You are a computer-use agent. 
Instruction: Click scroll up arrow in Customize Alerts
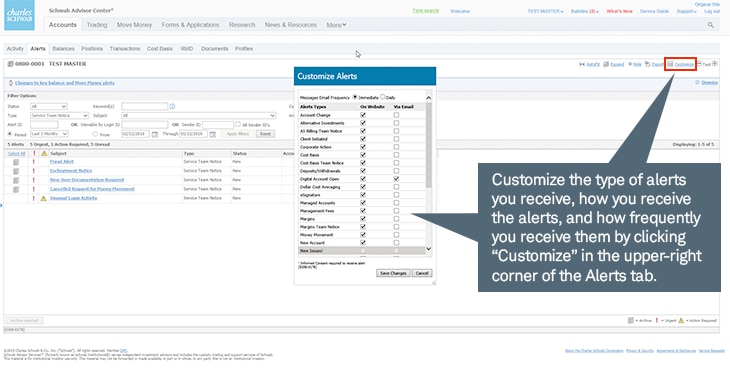click(x=429, y=98)
